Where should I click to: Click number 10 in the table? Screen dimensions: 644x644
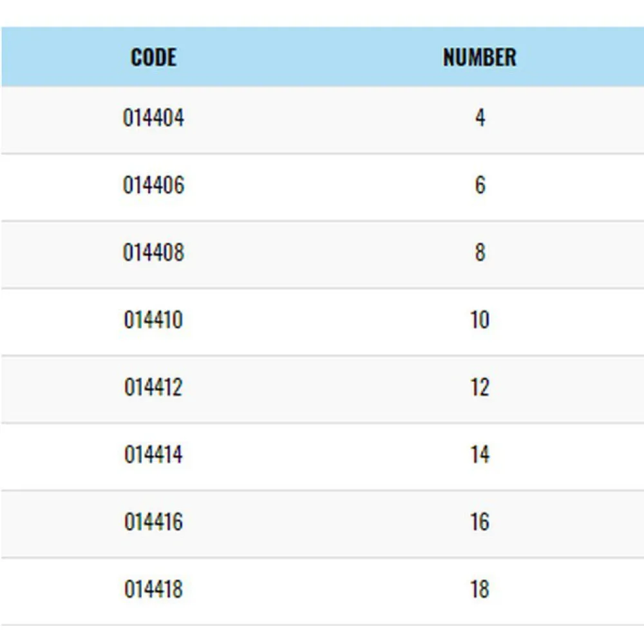480,320
